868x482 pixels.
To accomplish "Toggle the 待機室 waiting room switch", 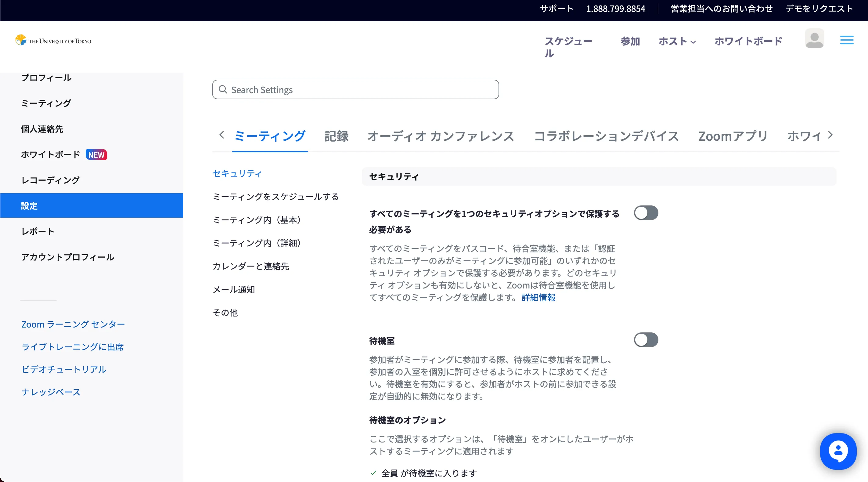I will [646, 340].
